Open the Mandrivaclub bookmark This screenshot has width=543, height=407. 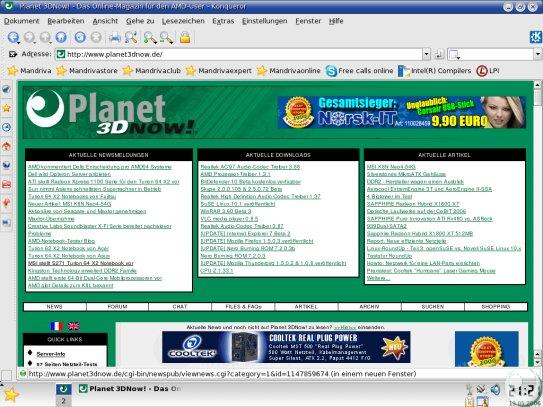tap(152, 71)
